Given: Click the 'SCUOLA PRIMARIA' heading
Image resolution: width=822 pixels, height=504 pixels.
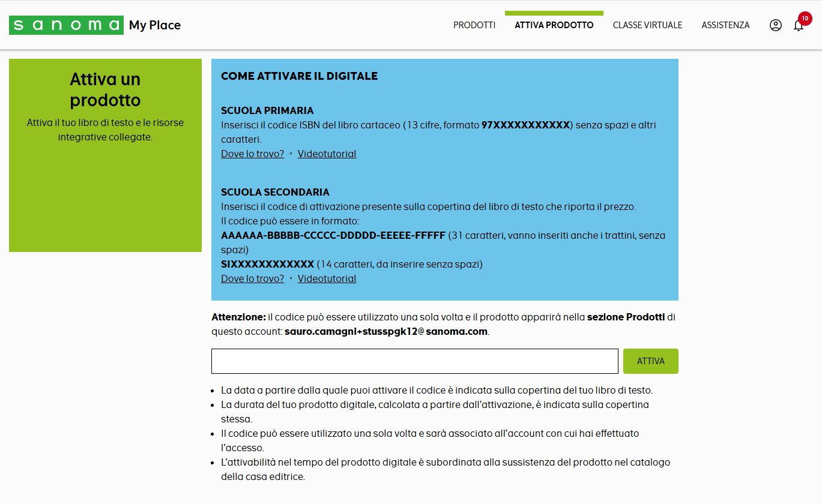Looking at the screenshot, I should pos(267,110).
